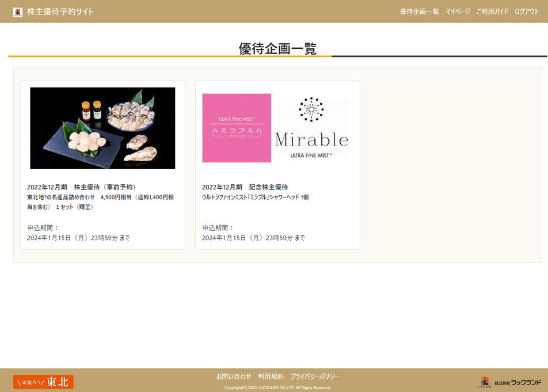
Task: Go to 優待企画一覧 in the top navigation
Action: 419,12
